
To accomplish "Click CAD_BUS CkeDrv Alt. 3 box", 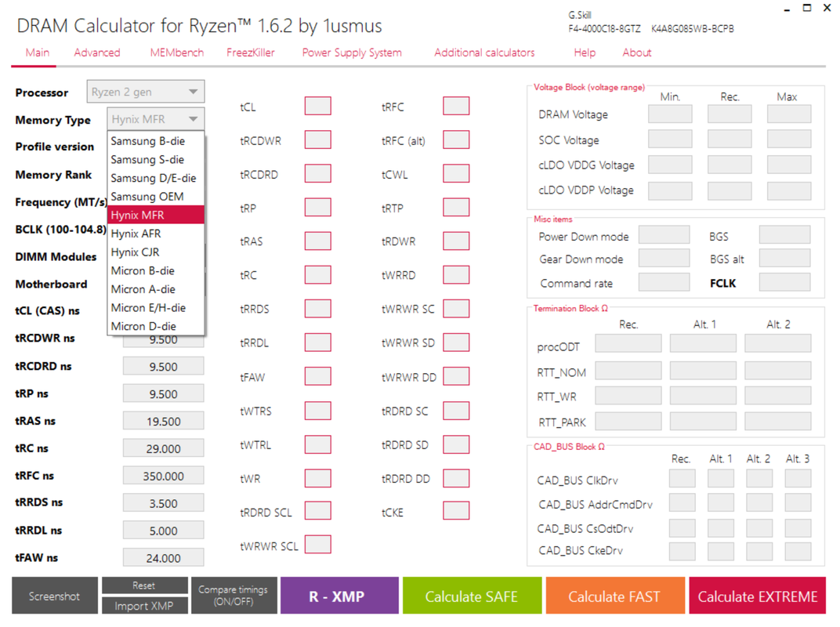I will click(x=798, y=552).
